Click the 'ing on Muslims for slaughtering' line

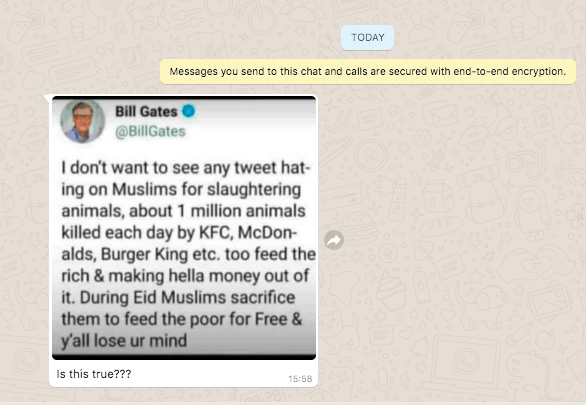click(181, 190)
